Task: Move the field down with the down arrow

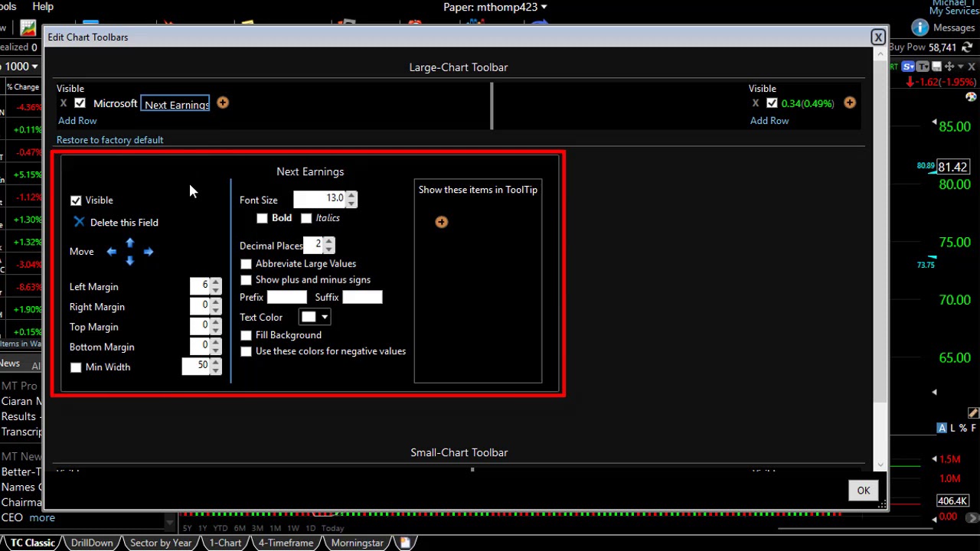Action: click(130, 261)
